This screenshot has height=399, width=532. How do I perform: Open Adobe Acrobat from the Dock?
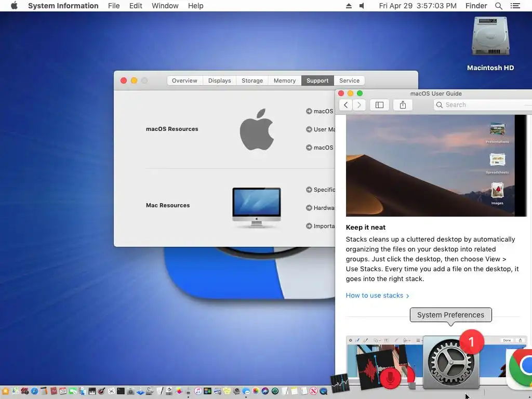[x=54, y=391]
